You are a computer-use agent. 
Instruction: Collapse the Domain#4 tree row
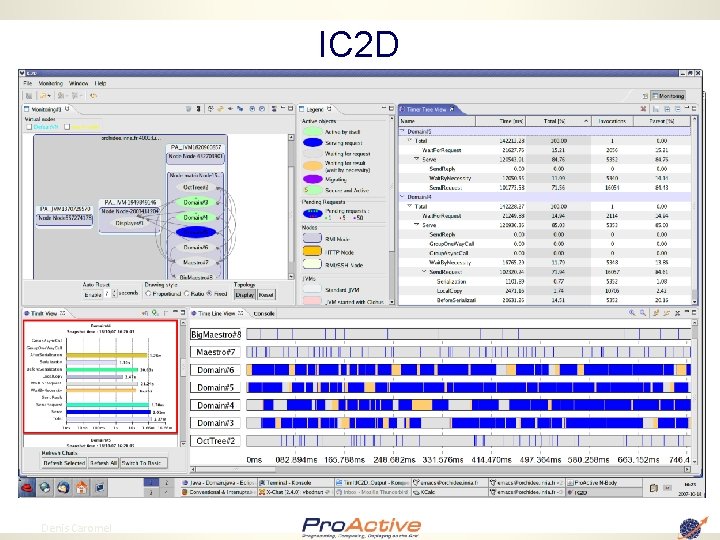tap(402, 197)
